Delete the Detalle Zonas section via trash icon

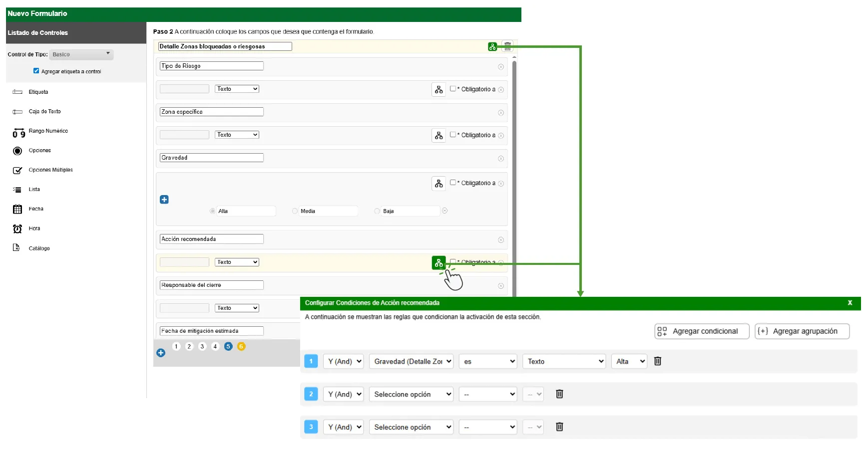pyautogui.click(x=507, y=47)
